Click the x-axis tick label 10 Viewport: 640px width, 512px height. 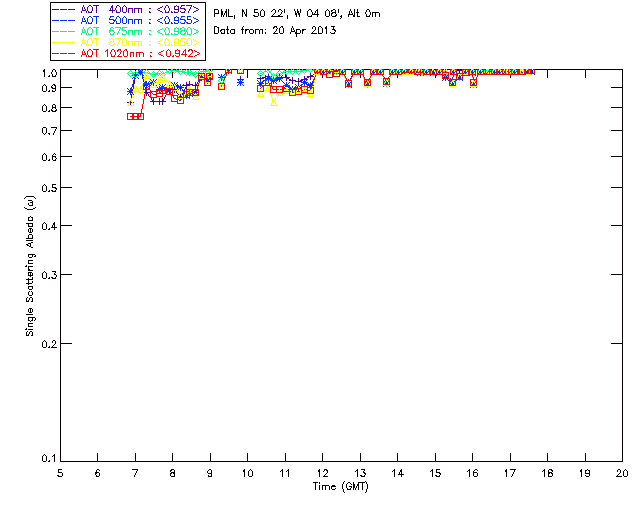247,473
